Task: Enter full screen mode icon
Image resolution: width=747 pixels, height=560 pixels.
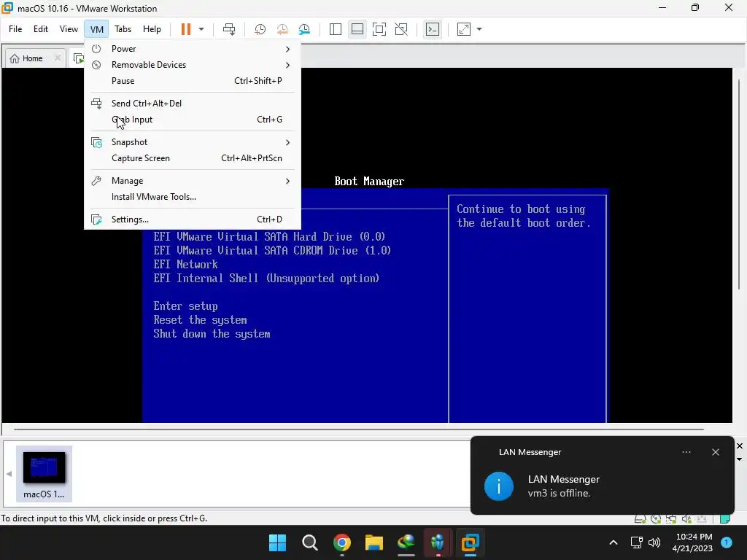Action: tap(379, 29)
